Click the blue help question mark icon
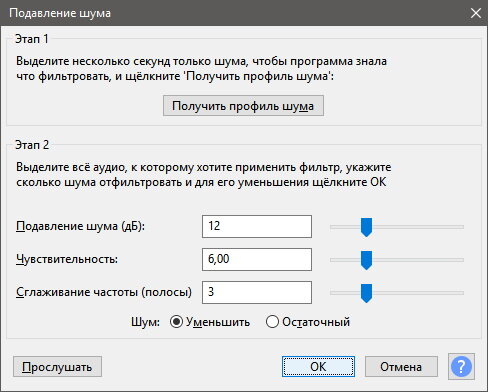Image resolution: width=488 pixels, height=392 pixels. coord(461,367)
